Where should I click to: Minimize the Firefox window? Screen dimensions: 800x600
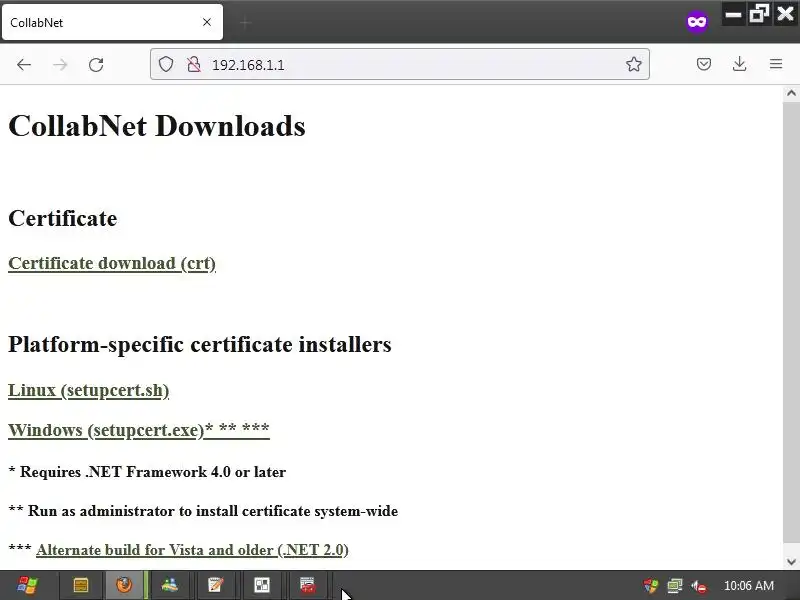[x=733, y=14]
